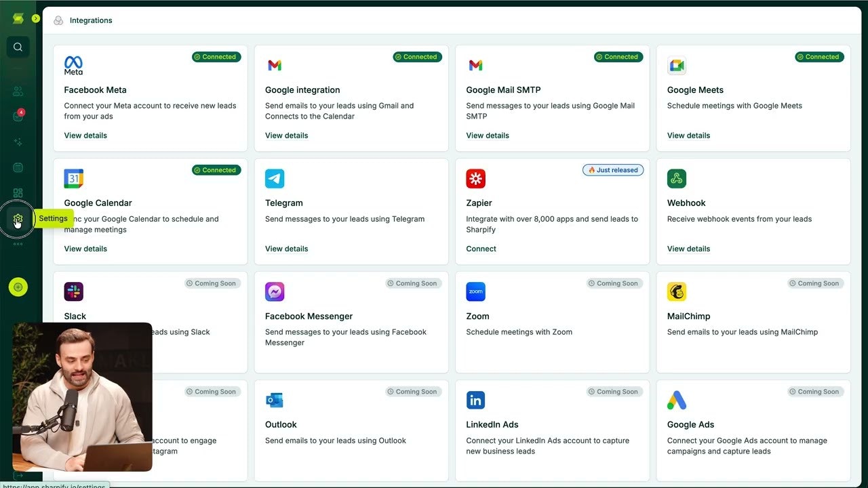Open the calendar icon in the sidebar
Image resolution: width=868 pixels, height=488 pixels.
point(18,167)
